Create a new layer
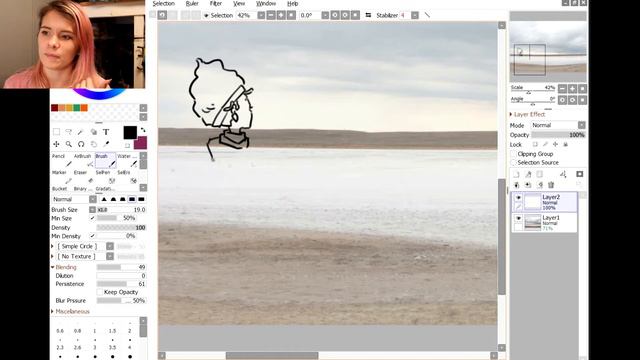The height and width of the screenshot is (360, 640). click(516, 174)
